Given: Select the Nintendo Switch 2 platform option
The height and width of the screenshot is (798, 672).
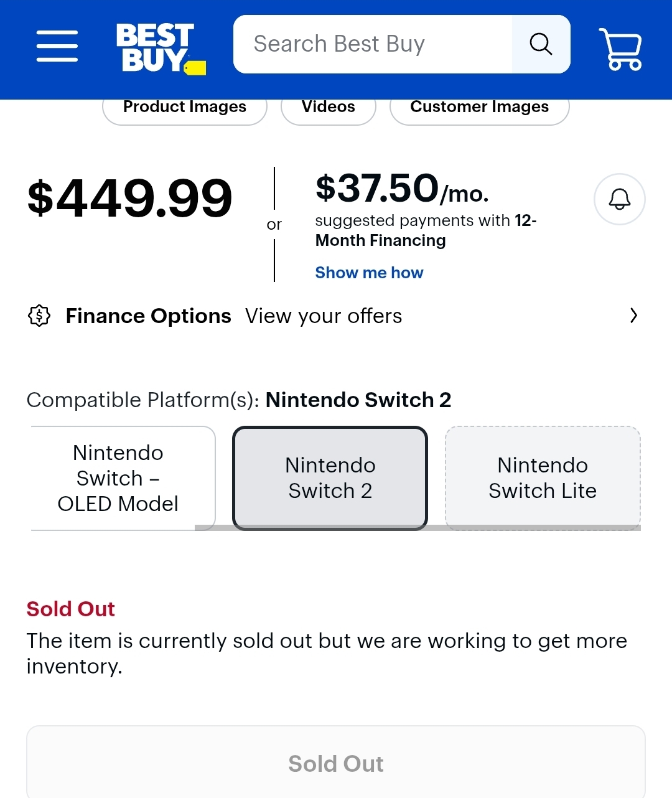Looking at the screenshot, I should pyautogui.click(x=330, y=478).
